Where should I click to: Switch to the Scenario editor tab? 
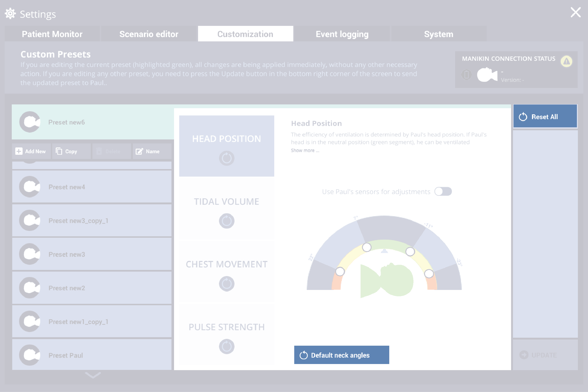click(149, 34)
